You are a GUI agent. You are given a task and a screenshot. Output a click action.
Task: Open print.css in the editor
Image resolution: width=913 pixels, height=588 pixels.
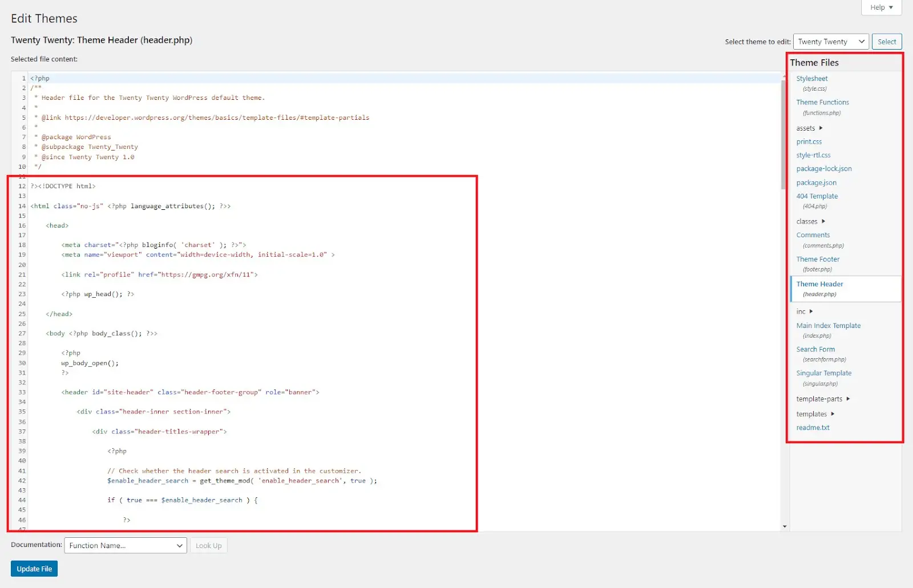coord(809,141)
